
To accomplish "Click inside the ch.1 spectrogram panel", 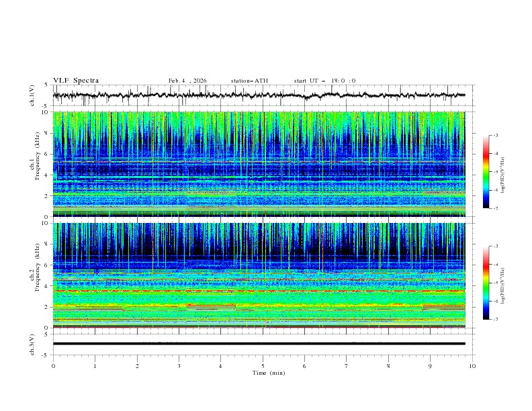I will [x=259, y=164].
